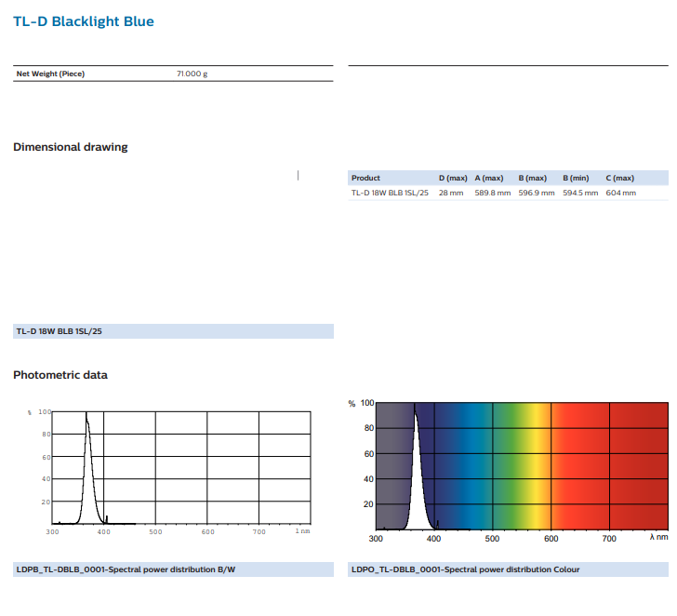Click the '594.5 mm' table cell
Screen dimensions: 677x616
click(580, 194)
